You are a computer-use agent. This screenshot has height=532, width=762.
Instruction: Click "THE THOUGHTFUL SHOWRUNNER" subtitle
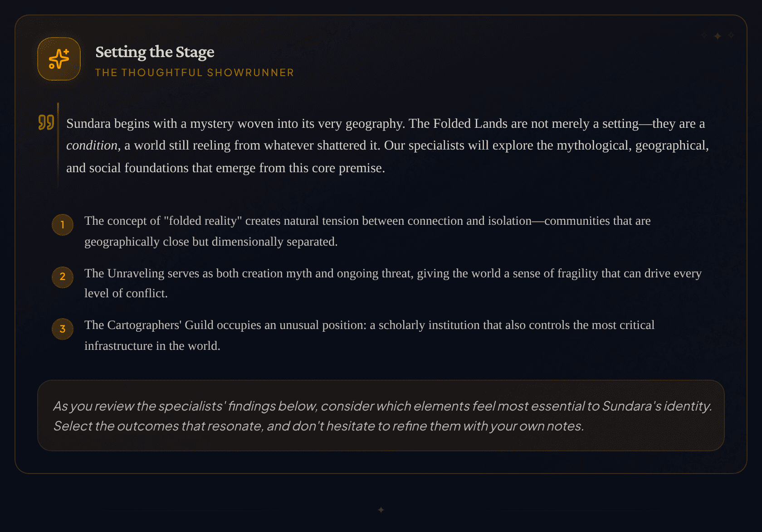point(195,73)
